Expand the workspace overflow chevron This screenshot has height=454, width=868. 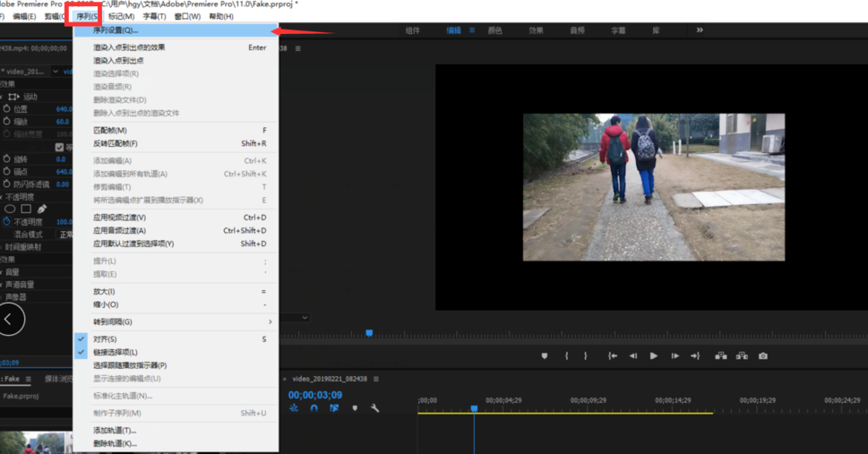pyautogui.click(x=700, y=30)
